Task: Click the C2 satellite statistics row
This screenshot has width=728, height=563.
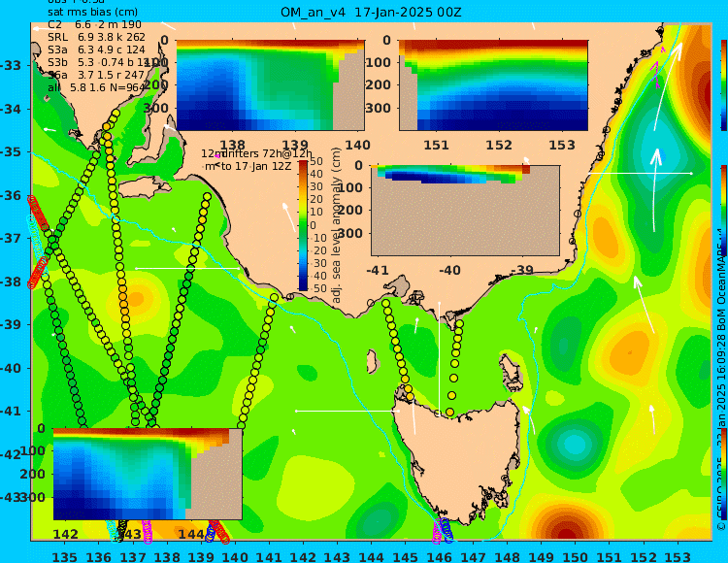Action: (x=95, y=24)
